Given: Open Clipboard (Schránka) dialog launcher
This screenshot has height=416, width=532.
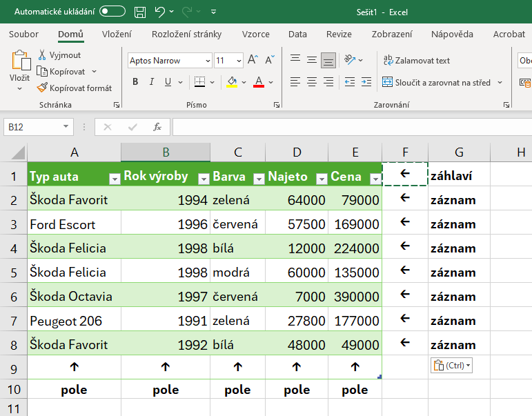Looking at the screenshot, I should pos(117,105).
